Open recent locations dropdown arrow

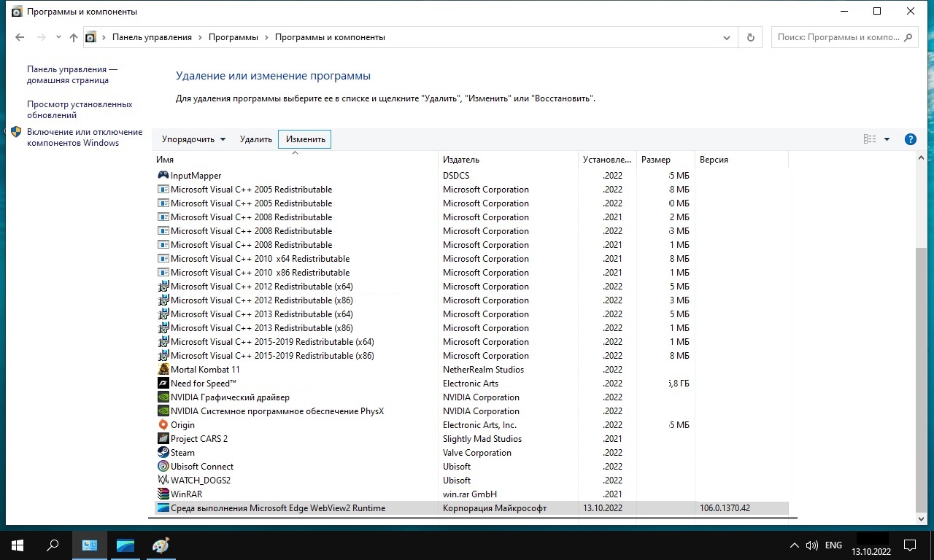pyautogui.click(x=58, y=37)
